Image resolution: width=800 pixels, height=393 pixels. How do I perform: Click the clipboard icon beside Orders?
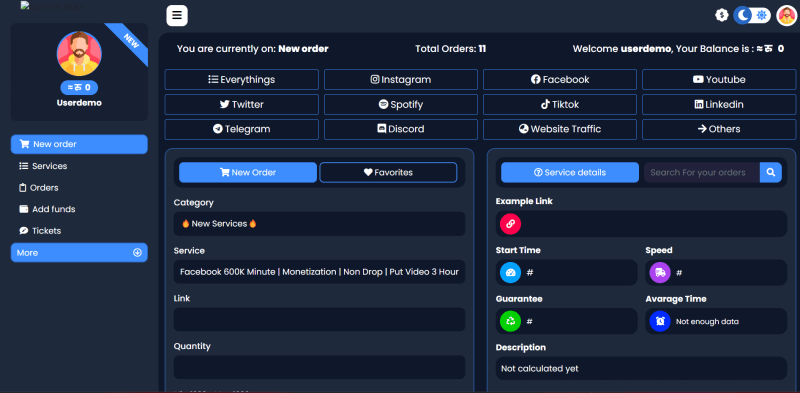pyautogui.click(x=22, y=188)
